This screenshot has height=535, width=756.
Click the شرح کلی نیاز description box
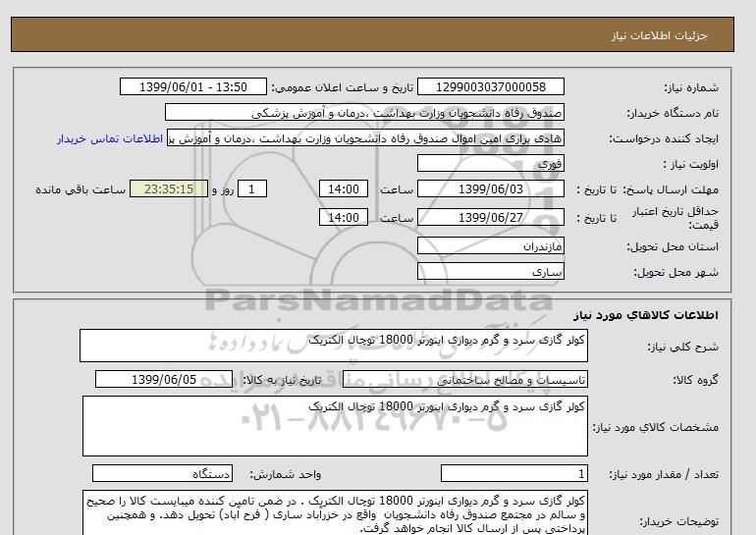point(334,346)
